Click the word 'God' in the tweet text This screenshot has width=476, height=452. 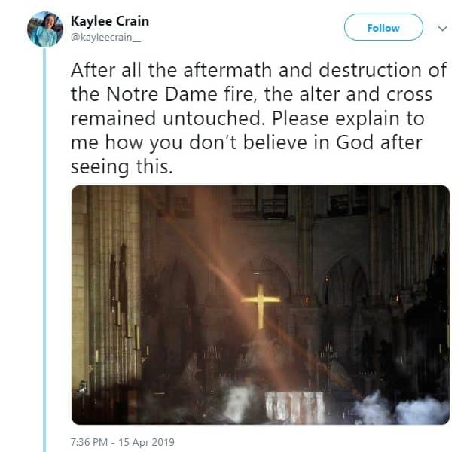point(354,142)
